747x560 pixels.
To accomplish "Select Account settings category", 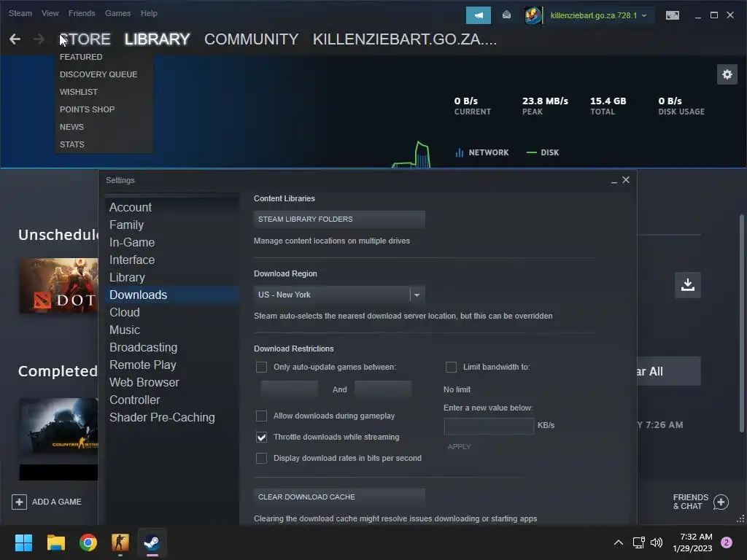I will tap(131, 208).
